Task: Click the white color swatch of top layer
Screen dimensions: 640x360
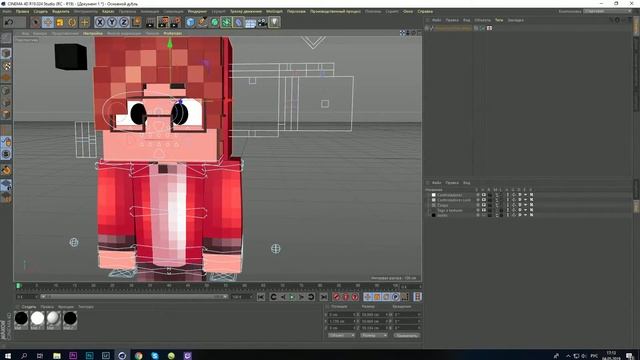Action: point(433,195)
